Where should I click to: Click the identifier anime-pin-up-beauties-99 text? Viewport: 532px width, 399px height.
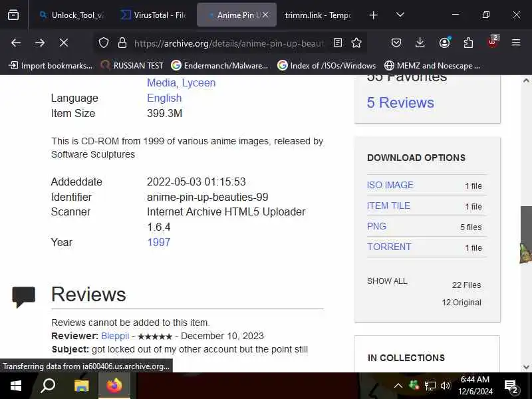(207, 197)
